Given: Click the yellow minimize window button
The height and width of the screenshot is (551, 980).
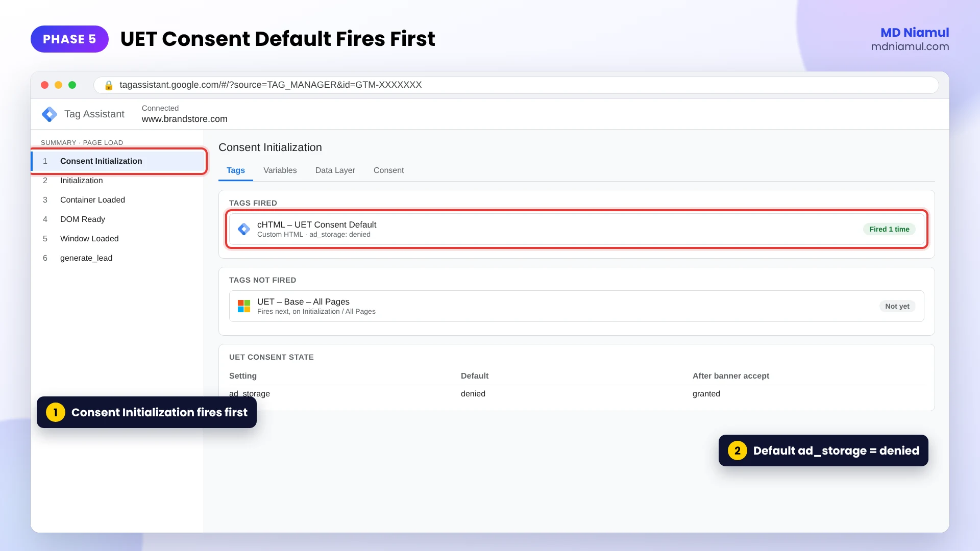Looking at the screenshot, I should tap(58, 85).
